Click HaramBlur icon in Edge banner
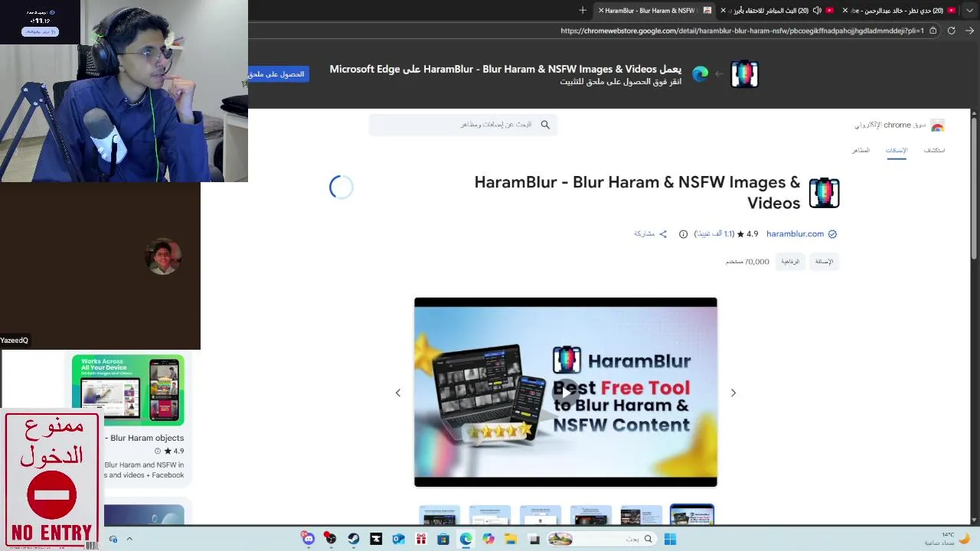 pyautogui.click(x=745, y=74)
